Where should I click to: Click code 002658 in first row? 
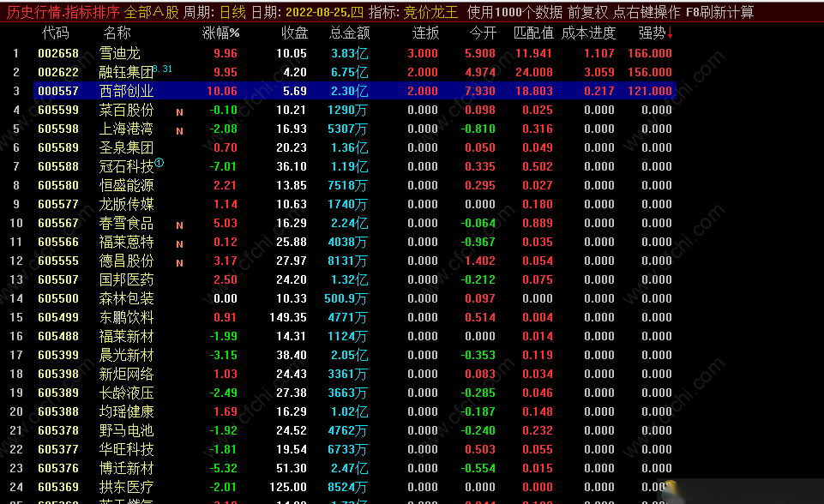[x=58, y=53]
